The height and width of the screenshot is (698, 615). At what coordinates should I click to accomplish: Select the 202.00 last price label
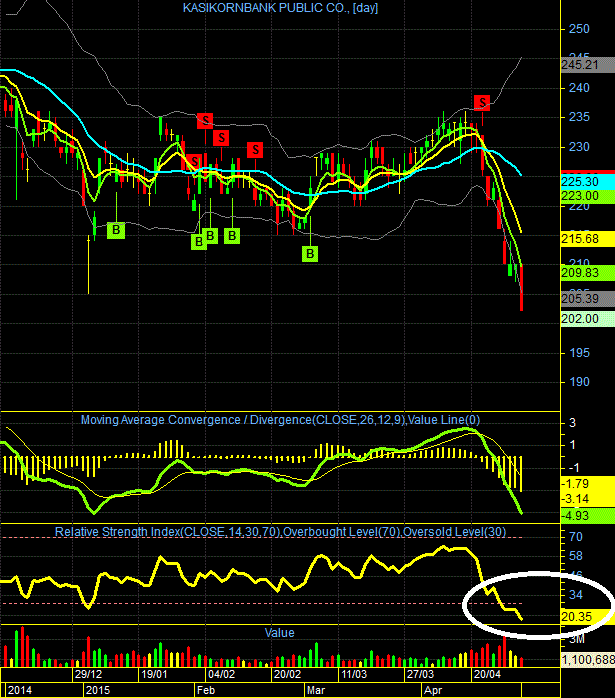point(587,319)
